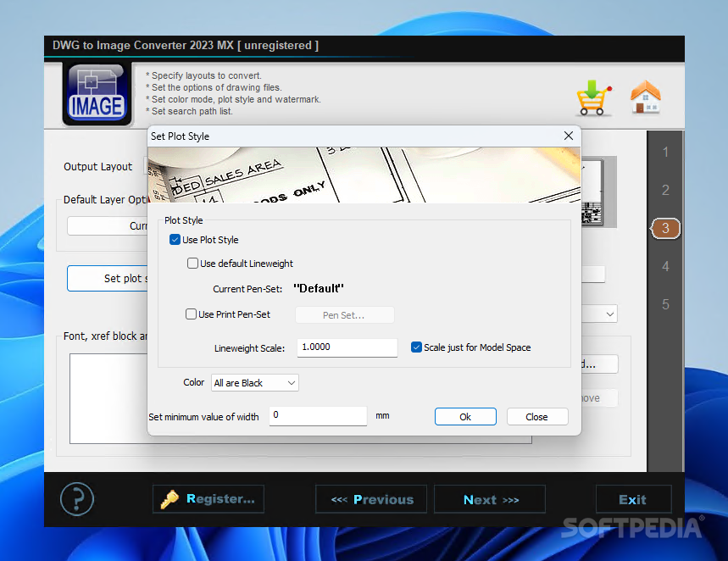Click the disabled Pen Set... button
The height and width of the screenshot is (561, 728).
[344, 315]
